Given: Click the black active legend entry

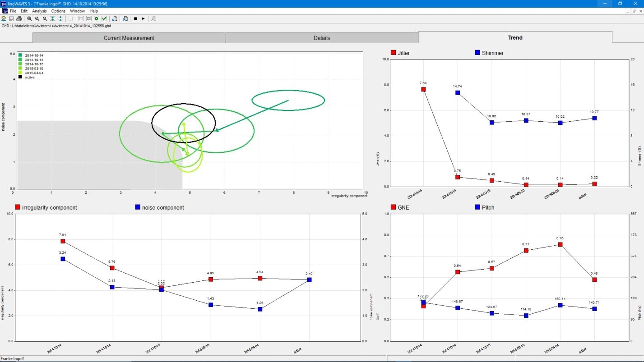Looking at the screenshot, I should [26, 77].
